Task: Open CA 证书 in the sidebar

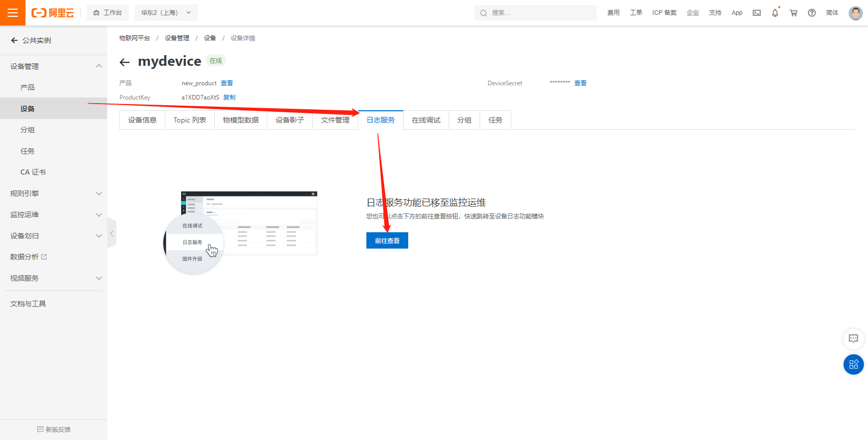Action: pyautogui.click(x=54, y=172)
